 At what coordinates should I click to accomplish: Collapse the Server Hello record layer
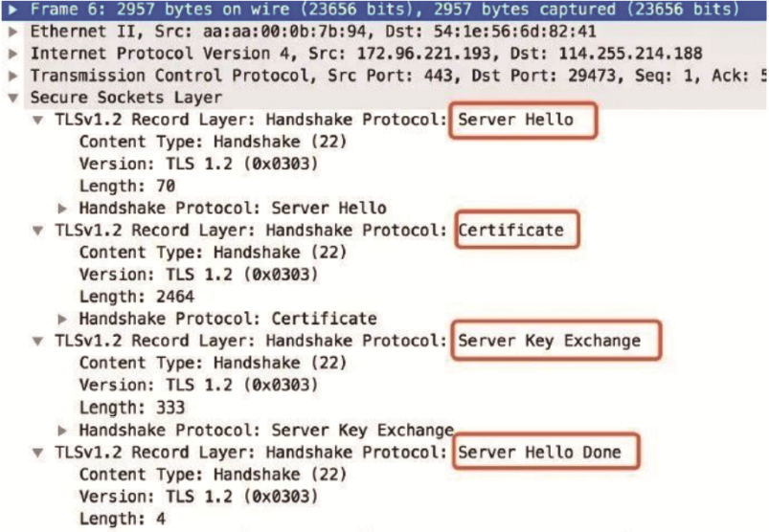click(37, 120)
